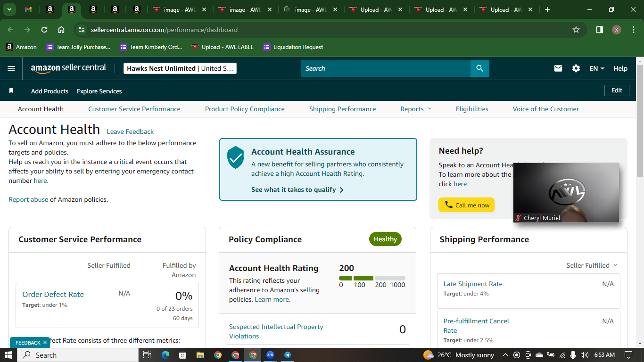This screenshot has width=644, height=362.
Task: Expand the Reports dropdown menu
Action: point(416,109)
